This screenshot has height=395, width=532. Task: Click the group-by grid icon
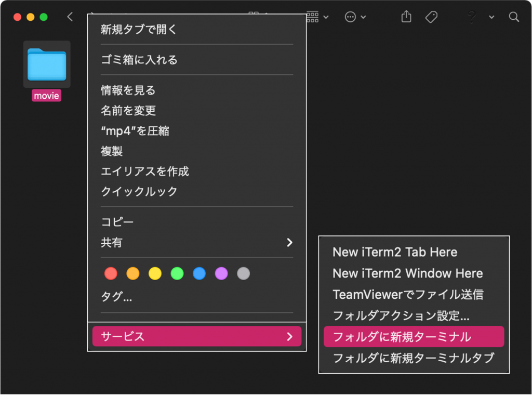point(313,17)
